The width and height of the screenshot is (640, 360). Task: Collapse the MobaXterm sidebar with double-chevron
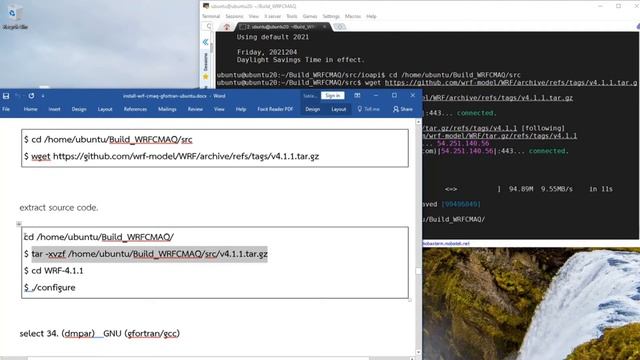(205, 42)
